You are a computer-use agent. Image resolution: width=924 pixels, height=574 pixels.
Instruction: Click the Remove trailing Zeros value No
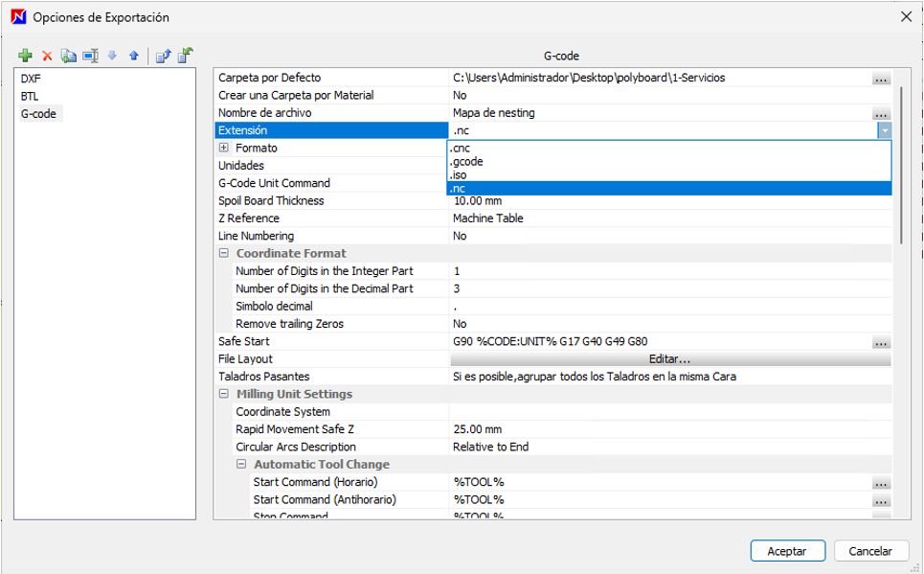460,324
